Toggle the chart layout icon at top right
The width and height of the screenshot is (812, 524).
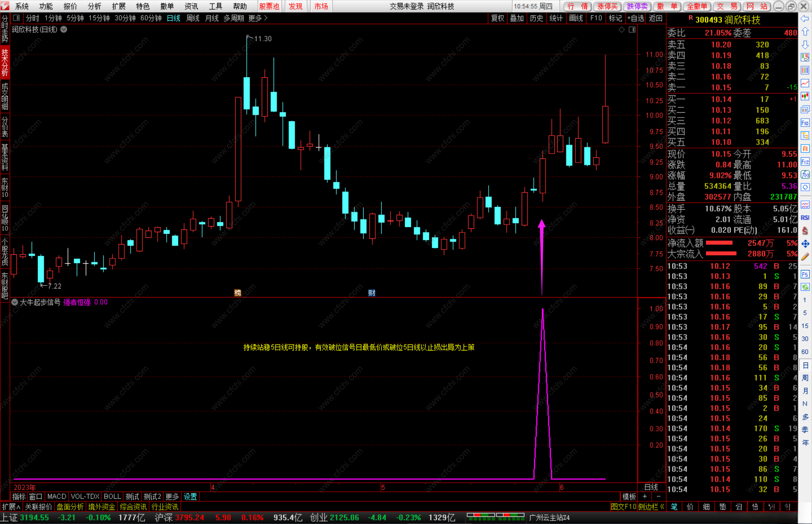pyautogui.click(x=632, y=29)
